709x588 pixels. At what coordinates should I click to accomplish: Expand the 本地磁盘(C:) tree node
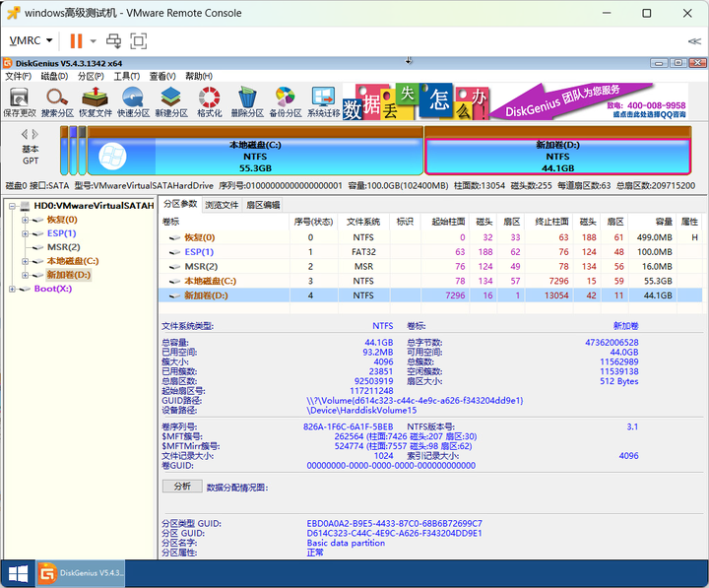26,261
